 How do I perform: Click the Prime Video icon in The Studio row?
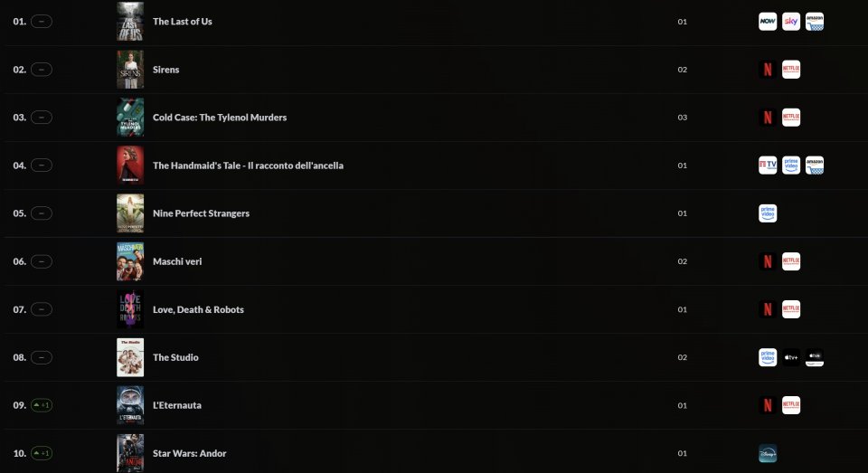[768, 357]
